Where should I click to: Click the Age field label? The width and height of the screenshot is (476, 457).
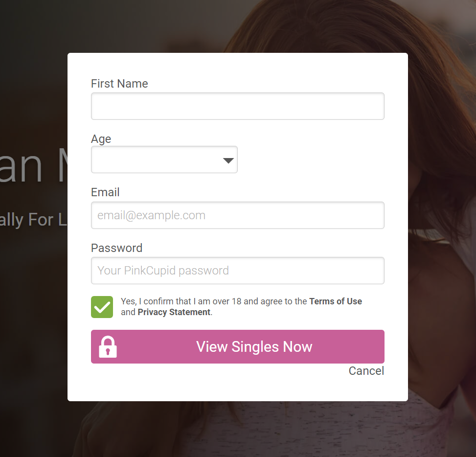click(101, 139)
